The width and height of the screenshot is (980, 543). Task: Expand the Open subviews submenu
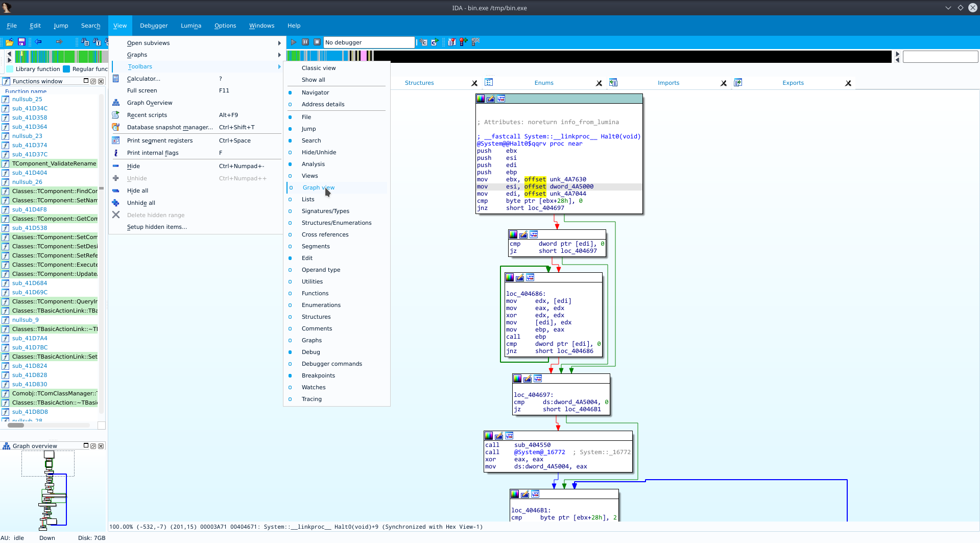(x=197, y=43)
